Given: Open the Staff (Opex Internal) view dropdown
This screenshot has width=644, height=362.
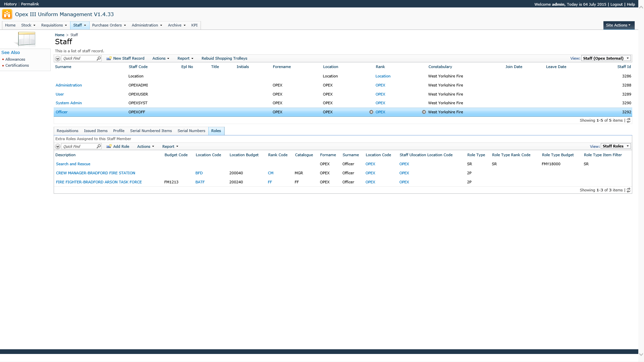Looking at the screenshot, I should [x=606, y=58].
